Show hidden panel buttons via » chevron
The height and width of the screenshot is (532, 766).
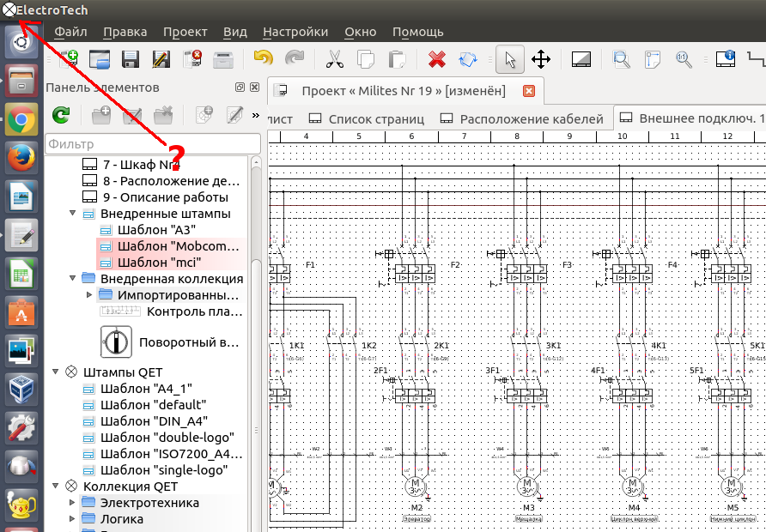255,114
